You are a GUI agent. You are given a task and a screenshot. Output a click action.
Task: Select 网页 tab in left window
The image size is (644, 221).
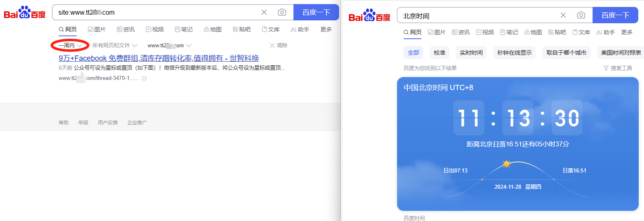68,29
